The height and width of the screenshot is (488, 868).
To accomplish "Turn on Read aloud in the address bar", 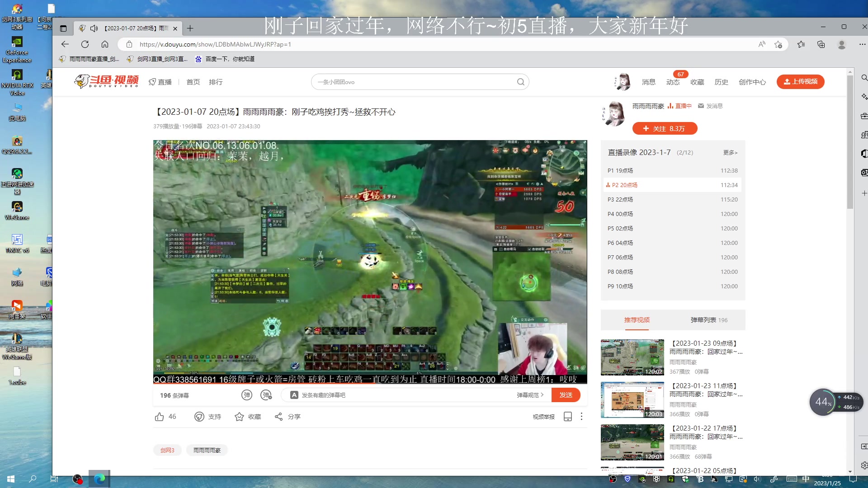I will 762,44.
